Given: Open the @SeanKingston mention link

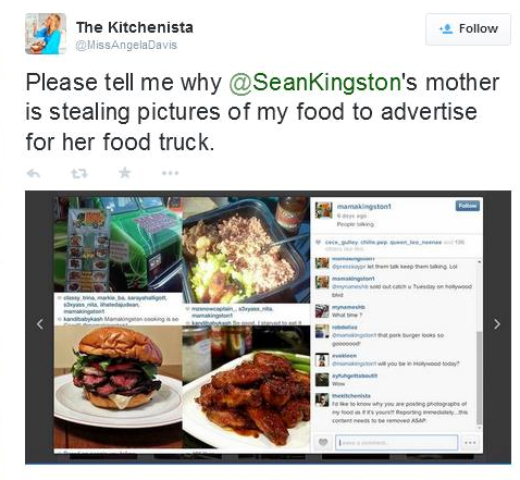Looking at the screenshot, I should pos(315,82).
